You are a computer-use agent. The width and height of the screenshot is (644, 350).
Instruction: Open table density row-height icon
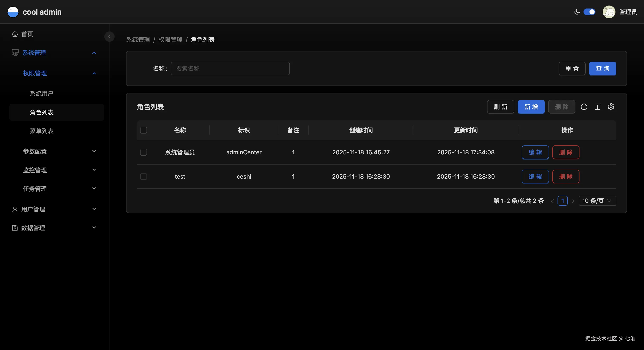598,107
